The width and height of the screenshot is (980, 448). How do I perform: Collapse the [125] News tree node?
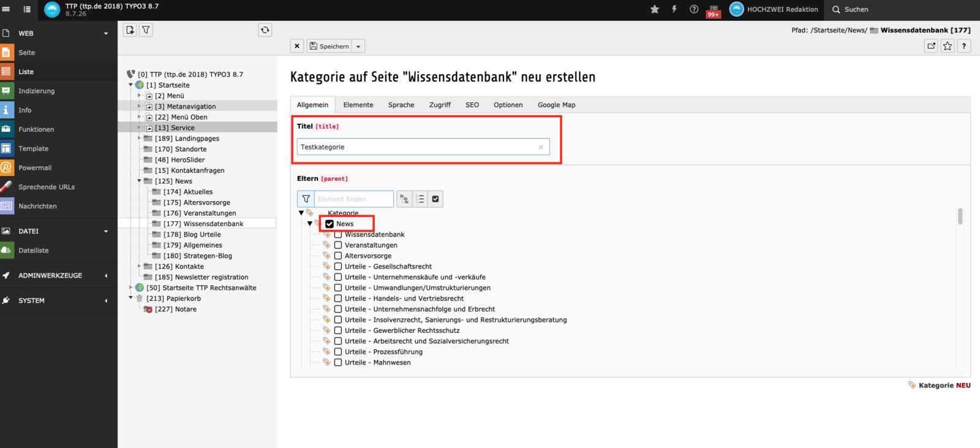139,181
